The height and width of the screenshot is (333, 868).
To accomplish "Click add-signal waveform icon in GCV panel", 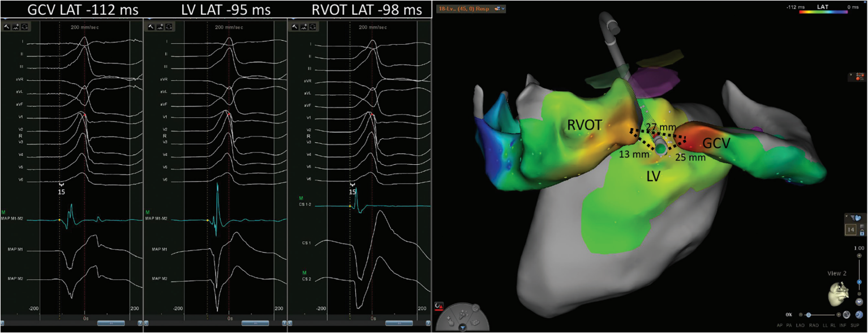I will (x=16, y=27).
